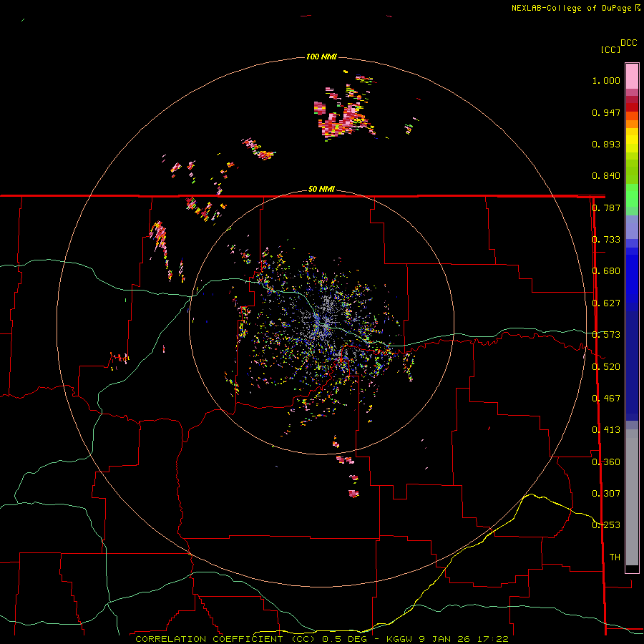644x644 pixels.
Task: Click the 0.573 color scale value
Action: tap(606, 335)
